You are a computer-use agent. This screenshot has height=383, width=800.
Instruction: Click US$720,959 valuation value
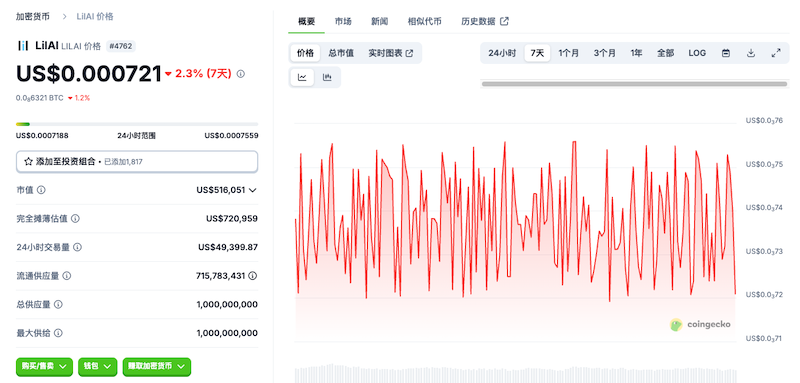tap(232, 218)
